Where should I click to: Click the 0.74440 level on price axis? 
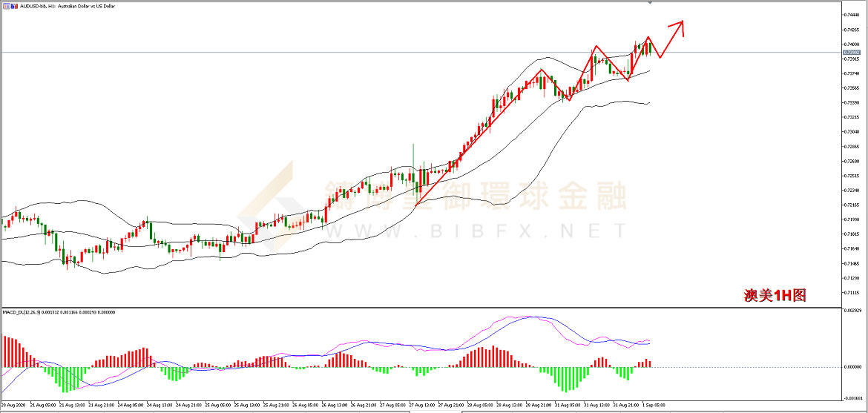(x=849, y=16)
